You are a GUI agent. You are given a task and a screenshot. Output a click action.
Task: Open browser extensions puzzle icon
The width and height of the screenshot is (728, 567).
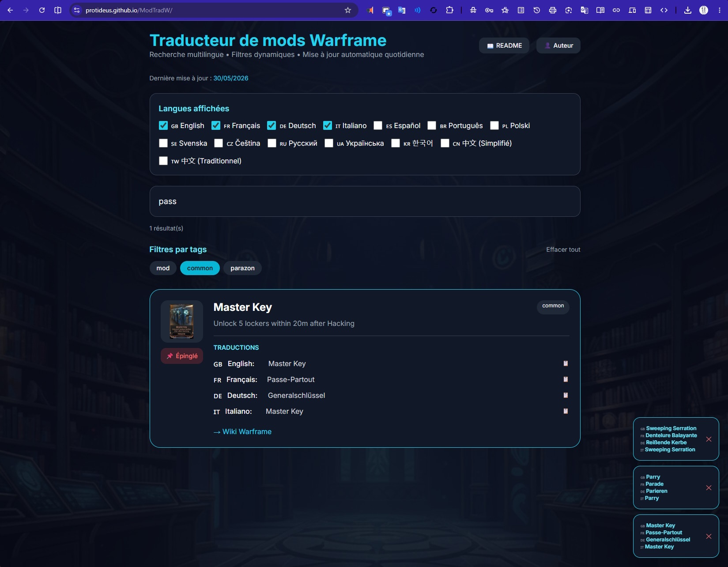point(449,10)
